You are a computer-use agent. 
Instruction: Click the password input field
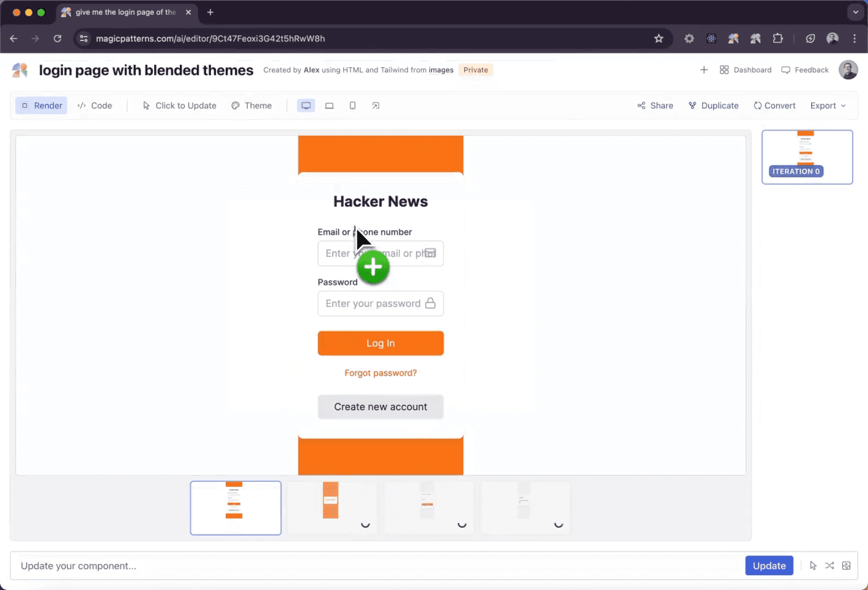click(x=380, y=304)
